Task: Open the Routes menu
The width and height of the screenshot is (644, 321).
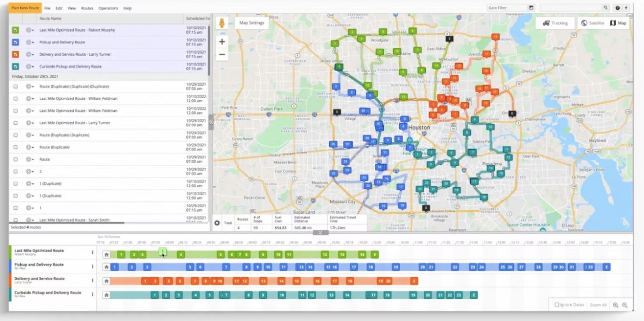Action: (x=87, y=8)
